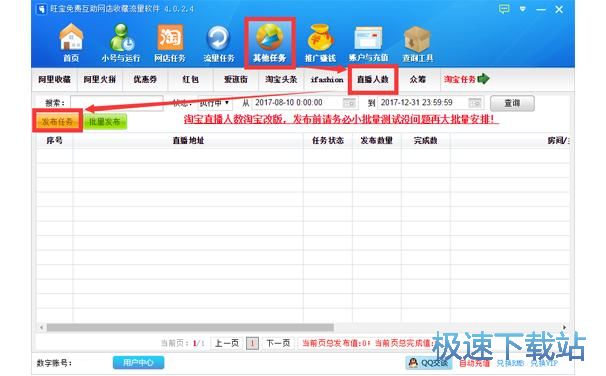Screen dimensions: 606x376
Task: Open 账户与充值 account recharge icon
Action: pos(368,43)
